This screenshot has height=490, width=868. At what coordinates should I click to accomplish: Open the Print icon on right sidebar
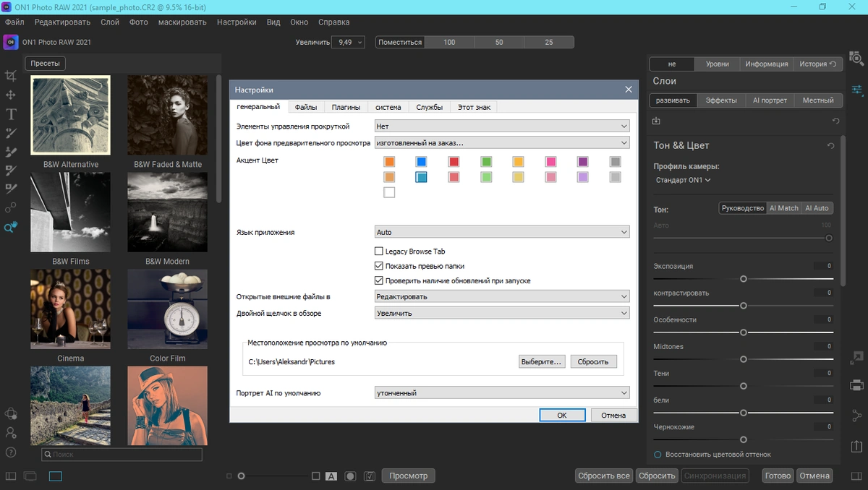tap(857, 384)
